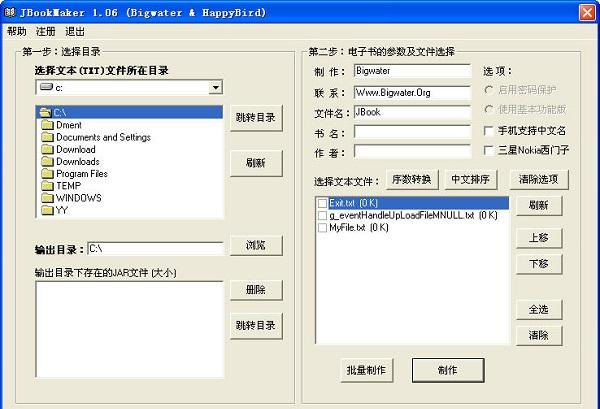Click the JBookMaker title bar book icon

pyautogui.click(x=9, y=12)
